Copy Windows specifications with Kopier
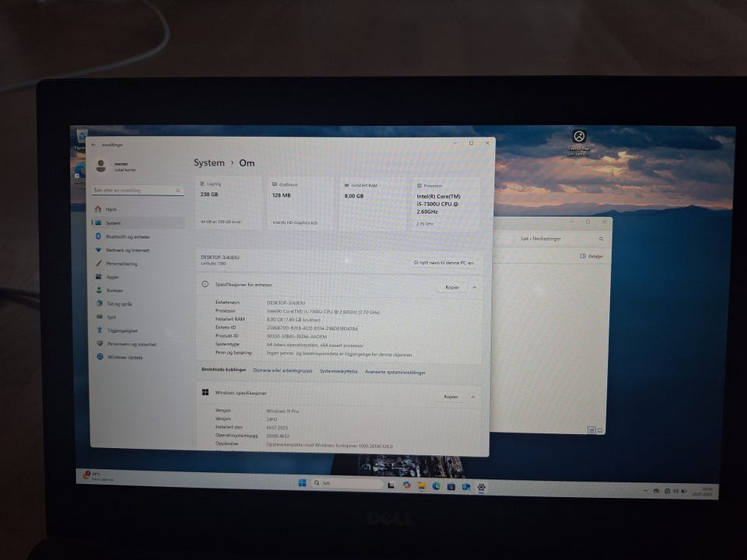The image size is (747, 560). click(x=451, y=396)
